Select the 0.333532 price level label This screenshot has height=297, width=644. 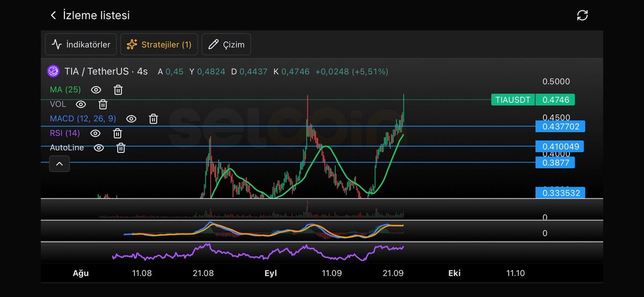click(560, 192)
